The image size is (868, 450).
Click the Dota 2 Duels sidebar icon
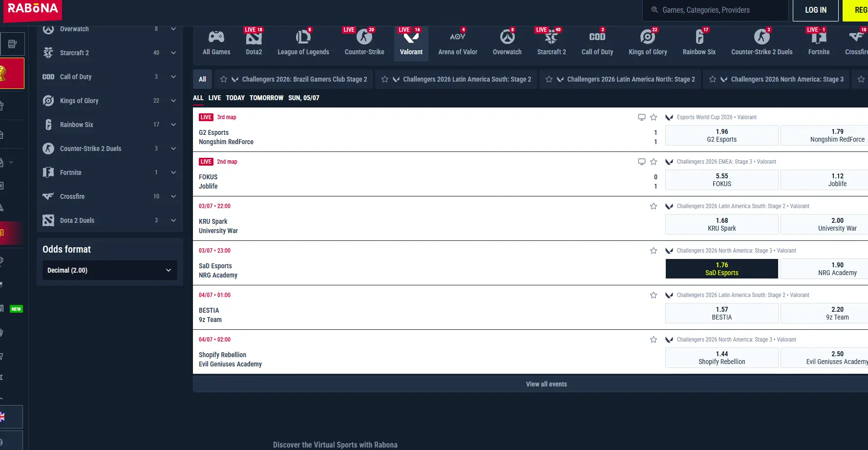(x=48, y=220)
